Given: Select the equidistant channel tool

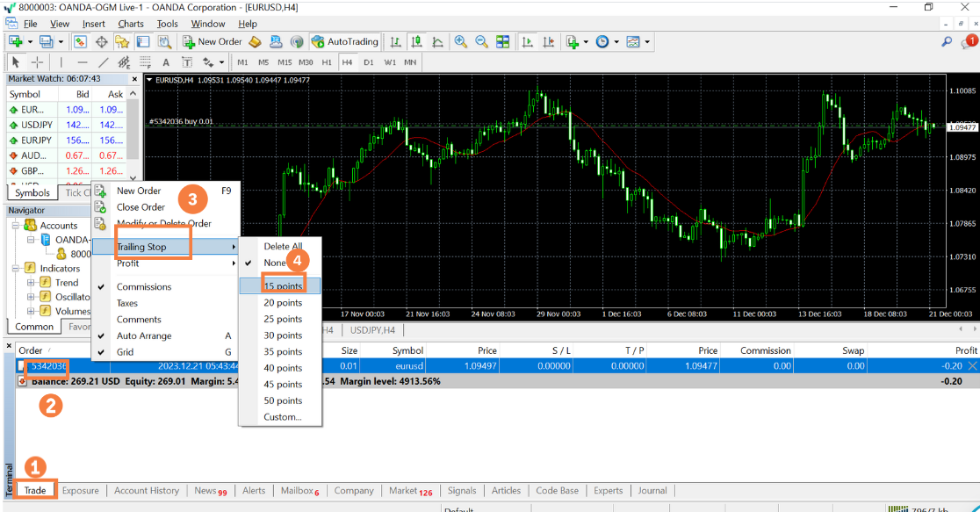Looking at the screenshot, I should point(124,61).
